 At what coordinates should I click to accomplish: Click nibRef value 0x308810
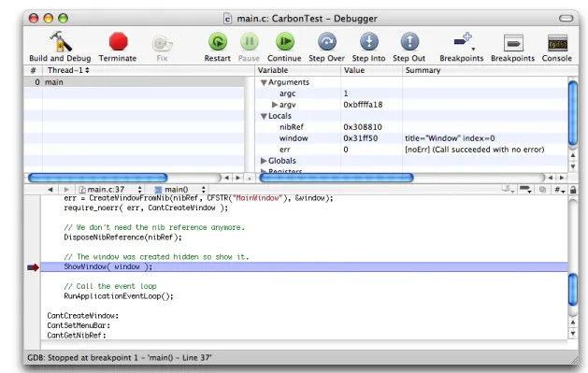coord(363,127)
